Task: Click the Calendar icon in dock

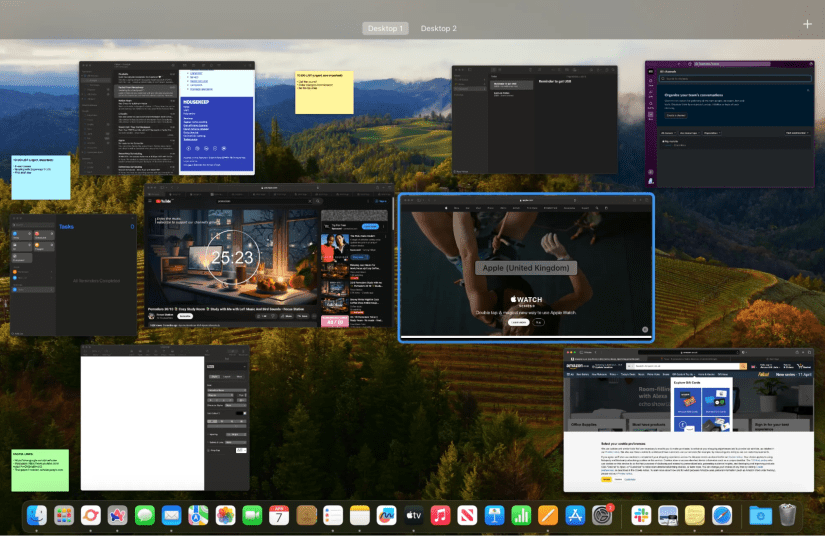Action: (x=279, y=515)
